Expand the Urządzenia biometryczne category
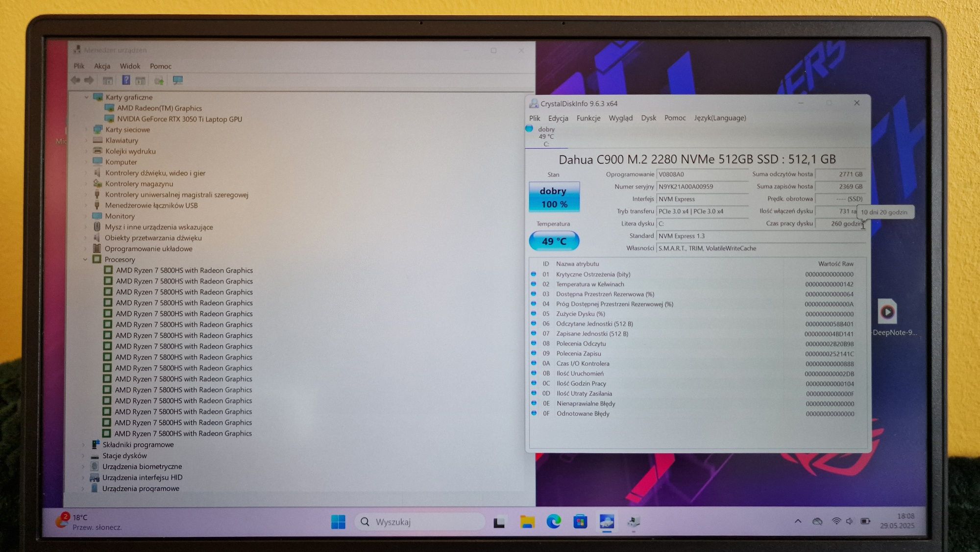Screen dimensions: 980x552 click(84, 467)
